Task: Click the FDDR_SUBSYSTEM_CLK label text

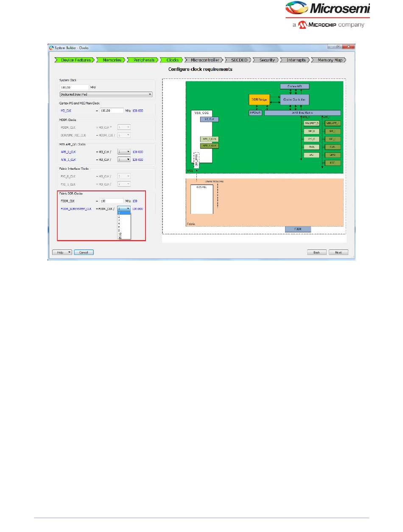Action: click(76, 209)
